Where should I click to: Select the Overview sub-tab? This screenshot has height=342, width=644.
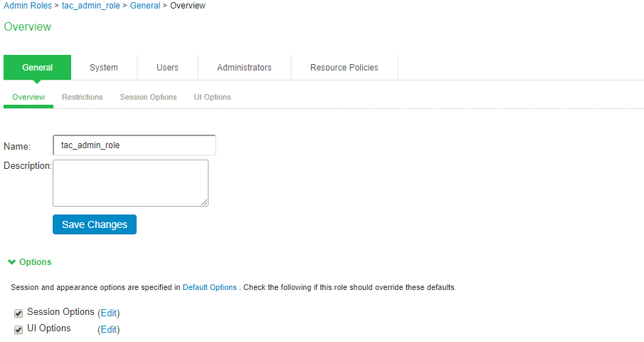coord(28,97)
